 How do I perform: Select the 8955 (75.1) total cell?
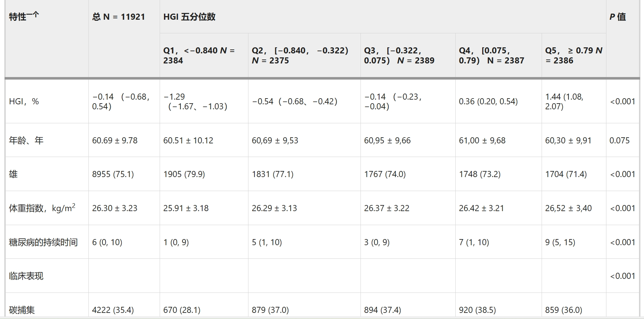click(113, 174)
